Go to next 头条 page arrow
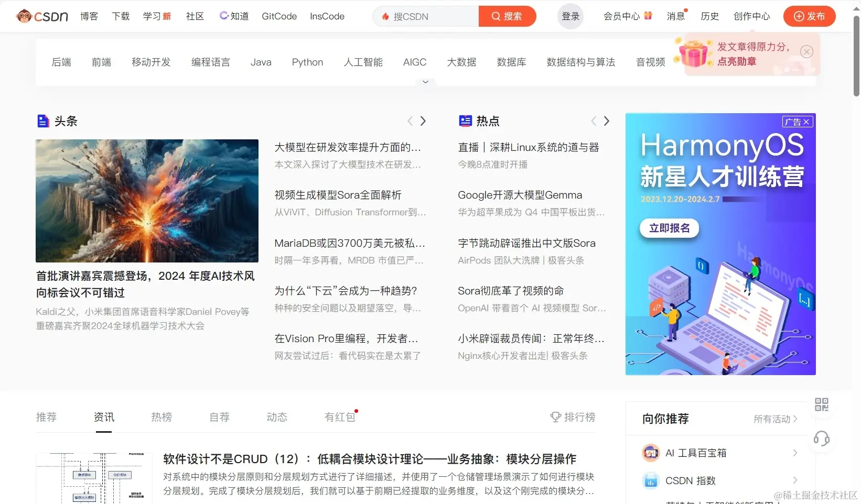The image size is (861, 504). click(x=423, y=121)
